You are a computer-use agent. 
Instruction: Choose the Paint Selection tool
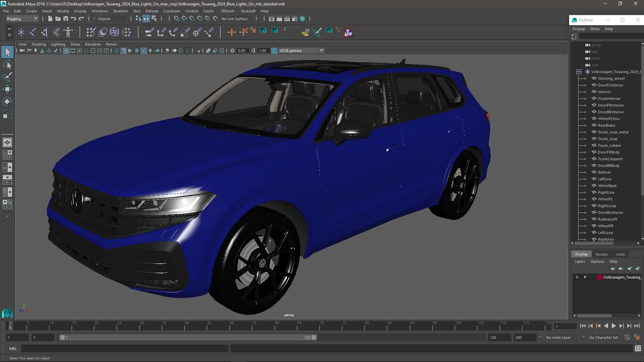tap(7, 77)
